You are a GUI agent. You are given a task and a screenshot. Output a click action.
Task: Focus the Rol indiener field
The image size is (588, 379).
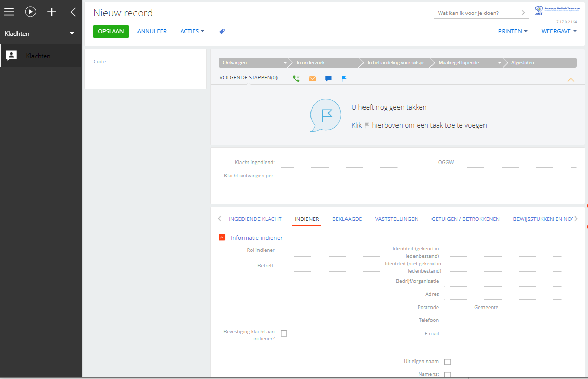pos(332,251)
